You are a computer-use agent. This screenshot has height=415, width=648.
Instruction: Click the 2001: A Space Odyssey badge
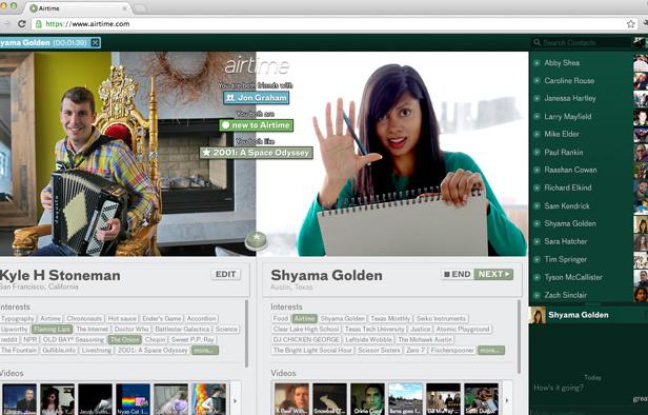pyautogui.click(x=256, y=153)
